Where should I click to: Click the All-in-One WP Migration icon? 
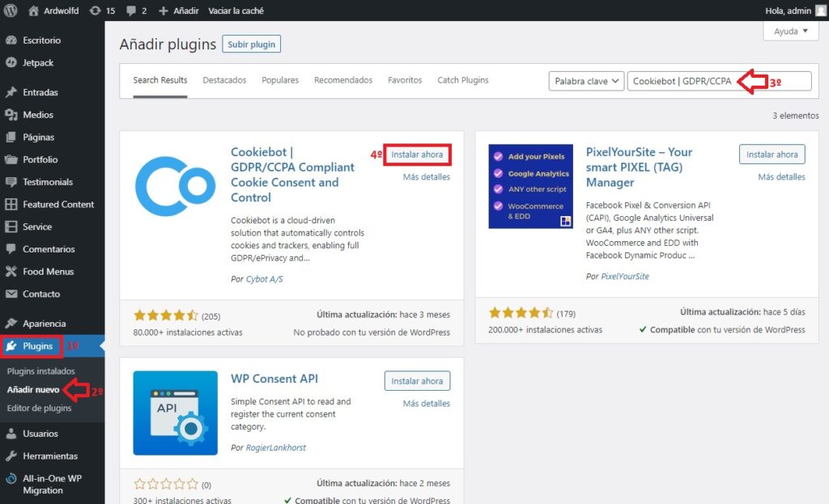point(11,479)
